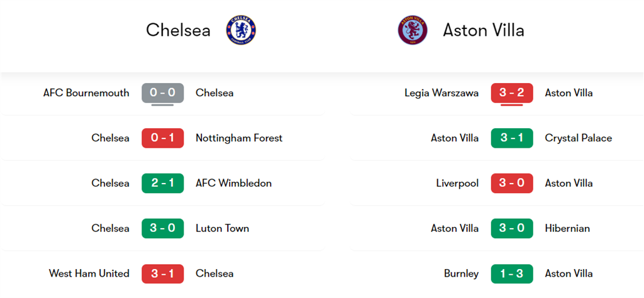The width and height of the screenshot is (644, 298).
Task: Click the West Ham United team name
Action: 89,273
